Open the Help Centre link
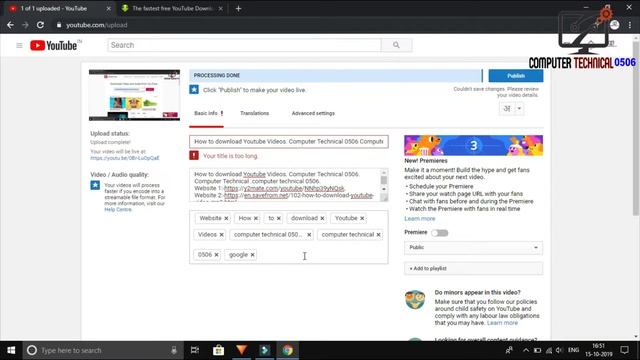This screenshot has height=360, width=640. click(x=118, y=209)
